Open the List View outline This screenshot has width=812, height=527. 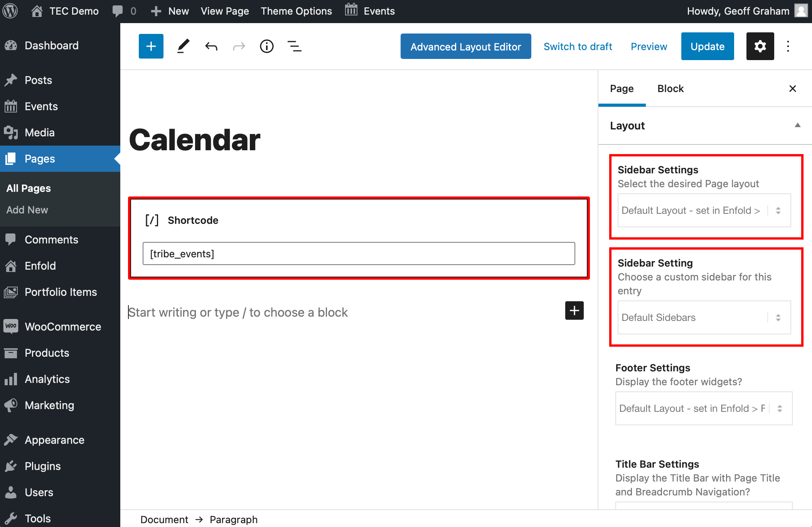coord(294,46)
